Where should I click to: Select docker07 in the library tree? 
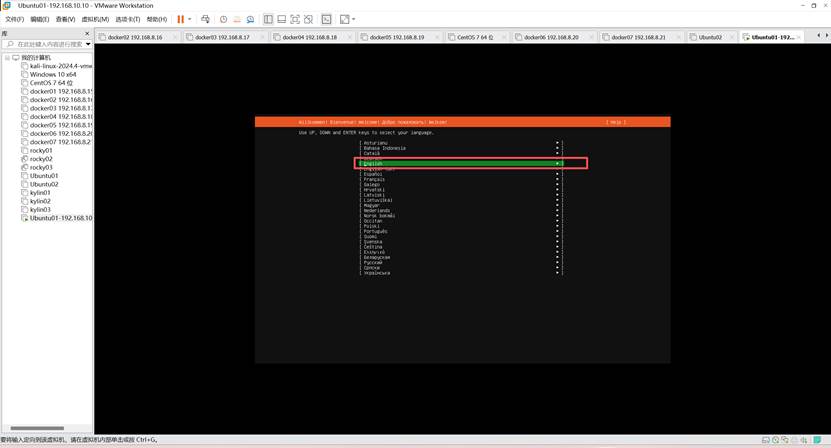[60, 142]
